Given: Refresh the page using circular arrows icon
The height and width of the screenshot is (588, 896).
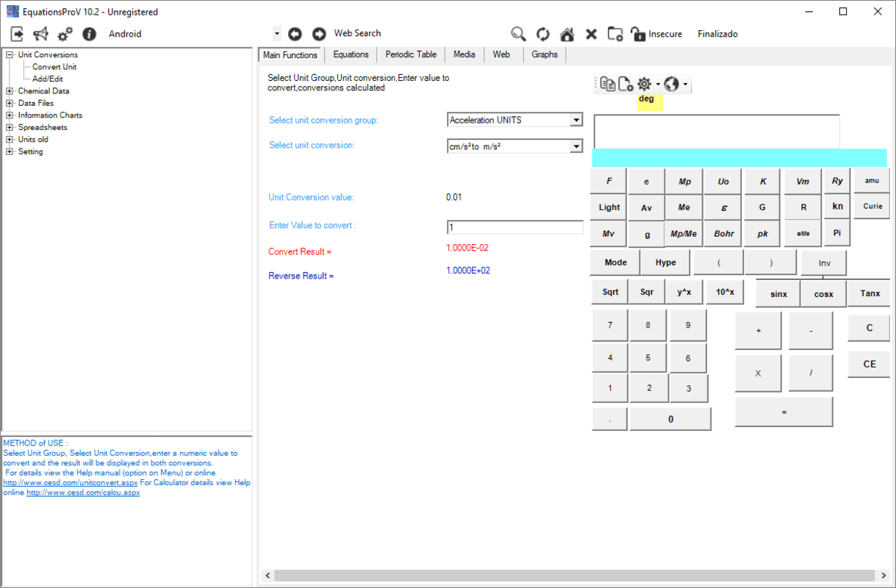Looking at the screenshot, I should pyautogui.click(x=542, y=34).
